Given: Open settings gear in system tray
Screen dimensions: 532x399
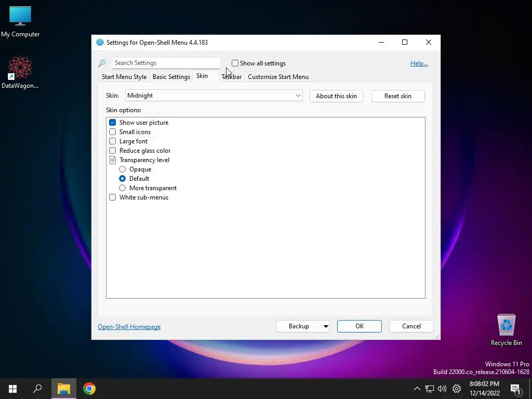Looking at the screenshot, I should pyautogui.click(x=457, y=389).
